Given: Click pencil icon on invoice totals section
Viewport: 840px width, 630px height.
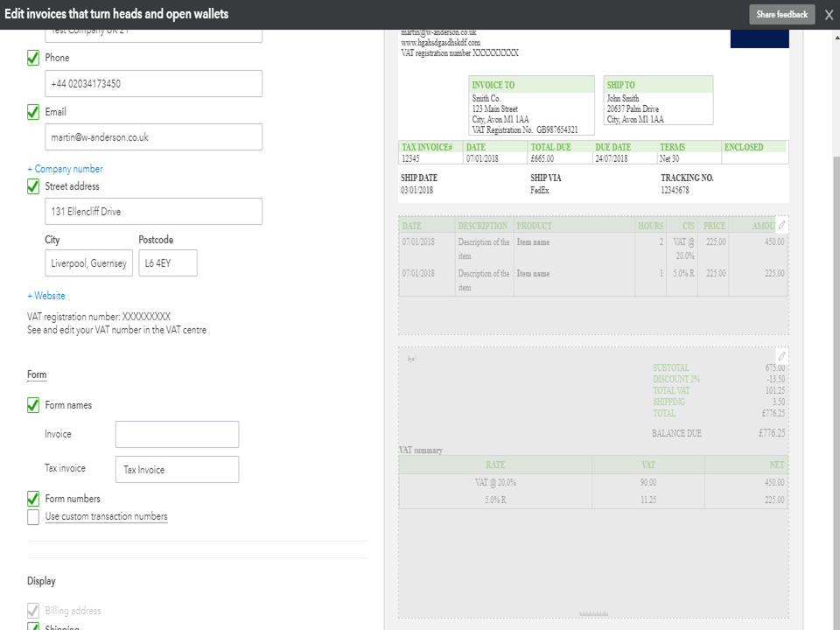Looking at the screenshot, I should [782, 356].
